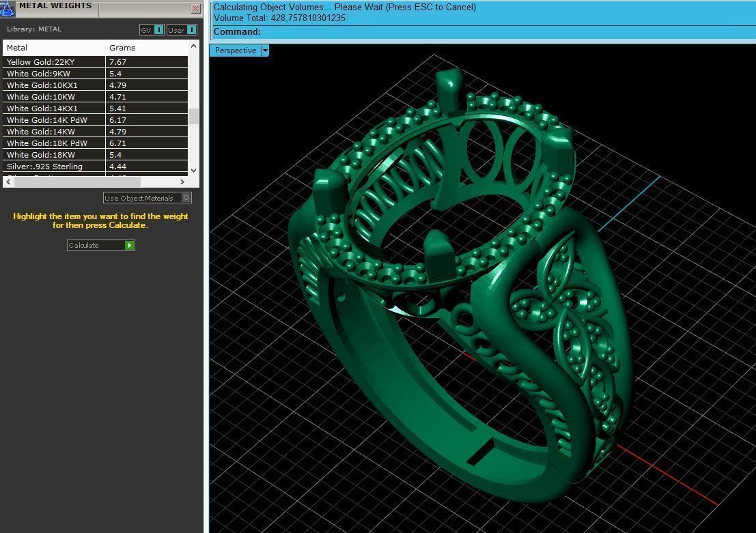Click the vertical scrollbar thumb in list

[x=193, y=116]
